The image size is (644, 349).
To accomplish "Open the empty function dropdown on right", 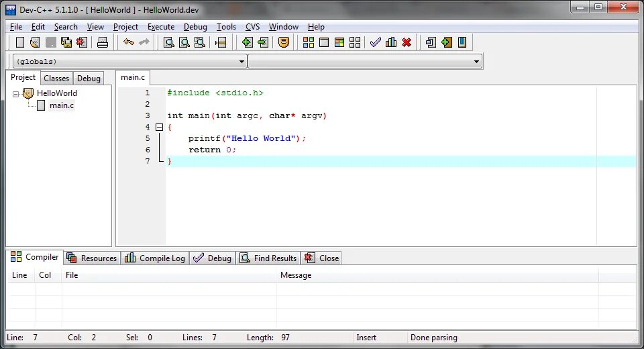I will [x=365, y=62].
